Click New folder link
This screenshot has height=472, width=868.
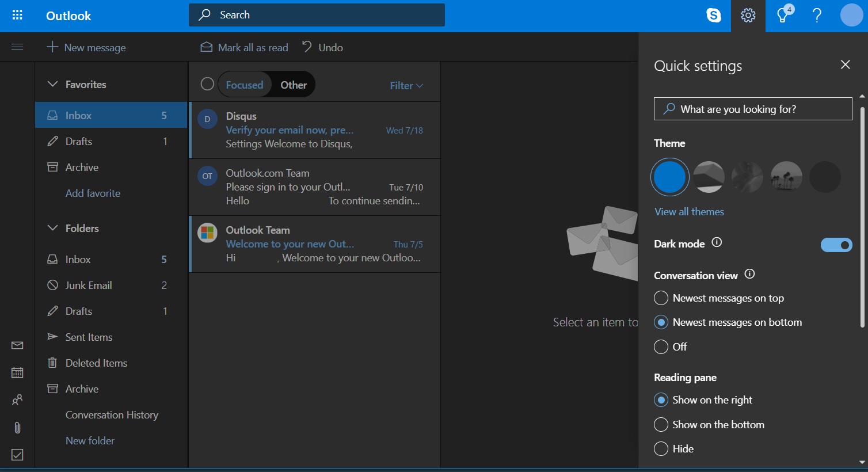point(90,440)
